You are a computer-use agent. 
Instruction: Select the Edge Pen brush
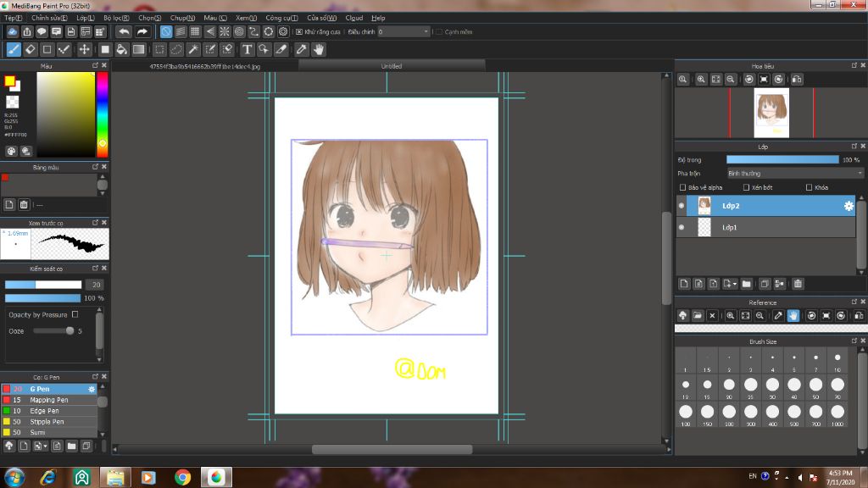click(49, 411)
